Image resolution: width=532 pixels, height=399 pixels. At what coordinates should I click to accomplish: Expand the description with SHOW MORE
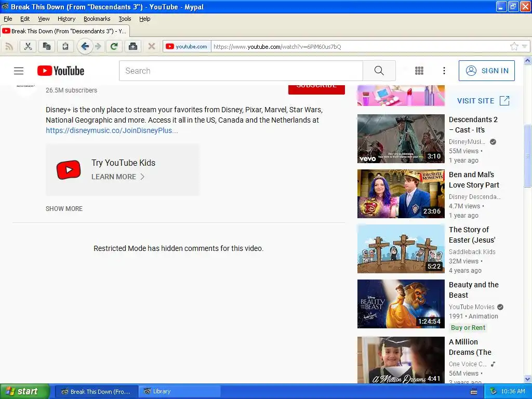point(64,209)
